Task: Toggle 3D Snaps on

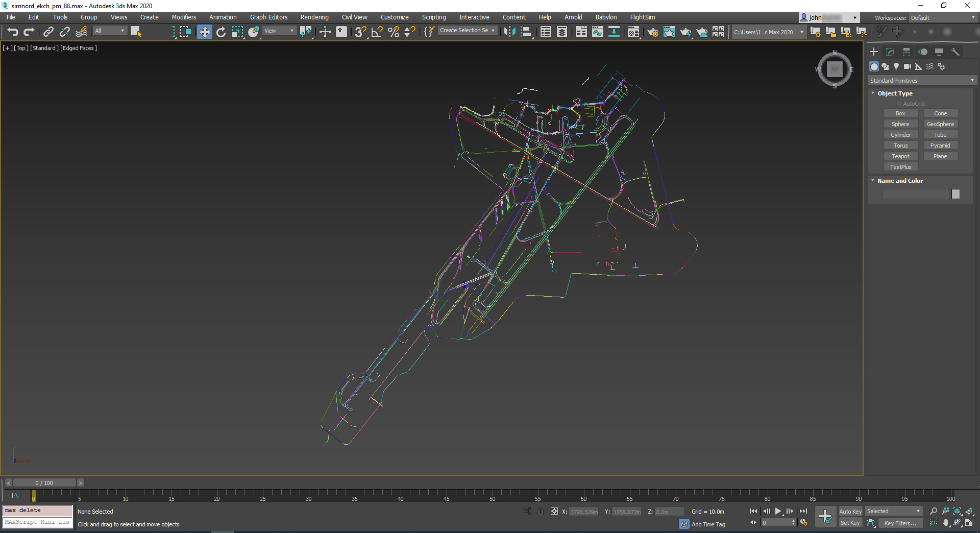Action: click(x=360, y=32)
